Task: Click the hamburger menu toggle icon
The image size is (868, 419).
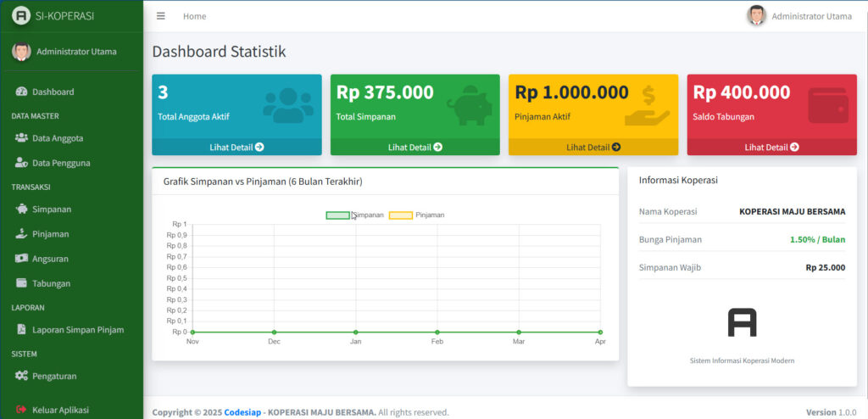Action: [161, 16]
